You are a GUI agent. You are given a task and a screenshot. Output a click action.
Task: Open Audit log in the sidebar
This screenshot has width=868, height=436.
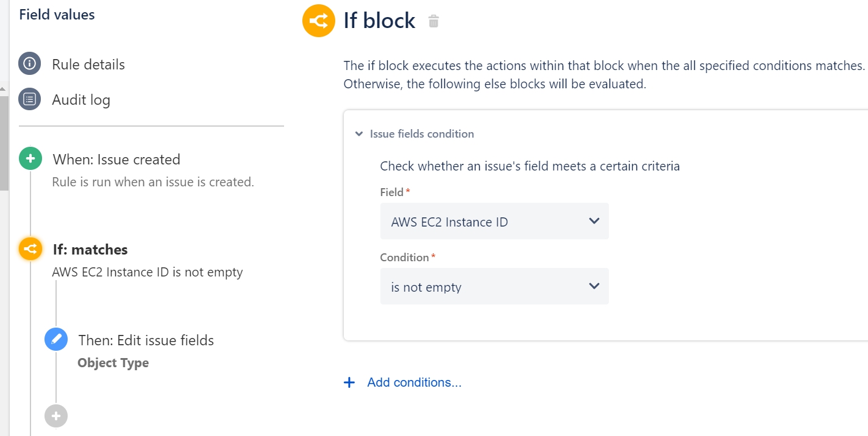[81, 100]
